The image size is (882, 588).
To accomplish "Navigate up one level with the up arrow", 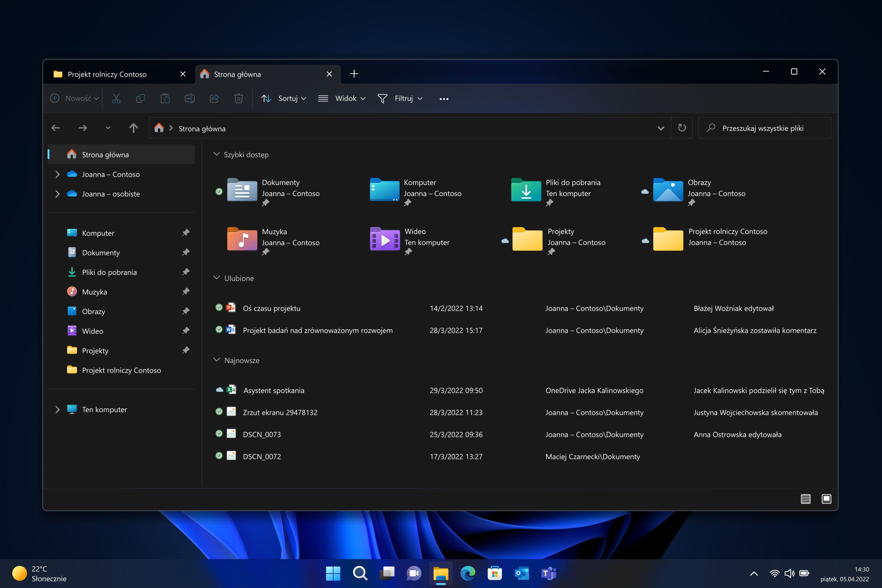I will (x=133, y=128).
